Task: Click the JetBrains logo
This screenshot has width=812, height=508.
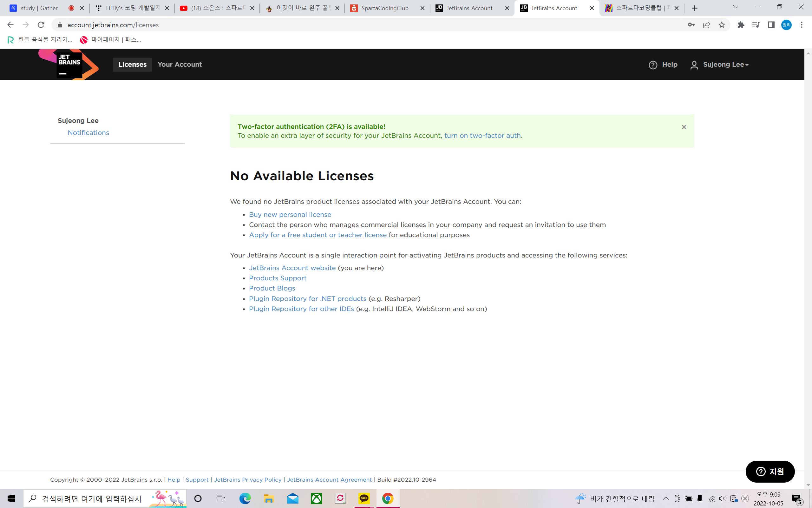Action: pyautogui.click(x=69, y=64)
